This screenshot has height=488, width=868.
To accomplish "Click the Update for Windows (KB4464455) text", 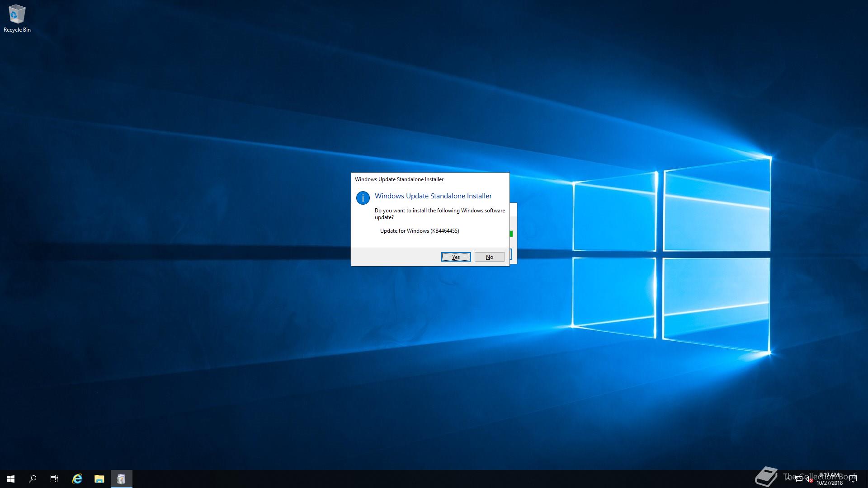I will (419, 231).
